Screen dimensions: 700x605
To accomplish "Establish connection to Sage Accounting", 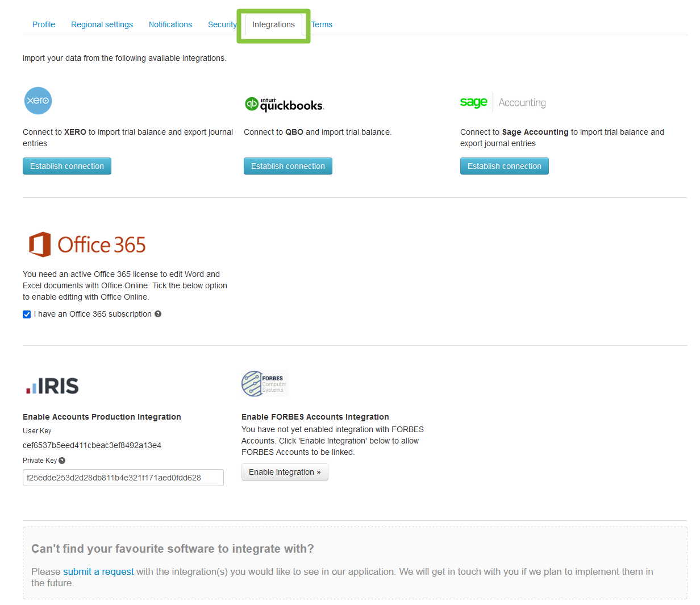I will (x=505, y=166).
